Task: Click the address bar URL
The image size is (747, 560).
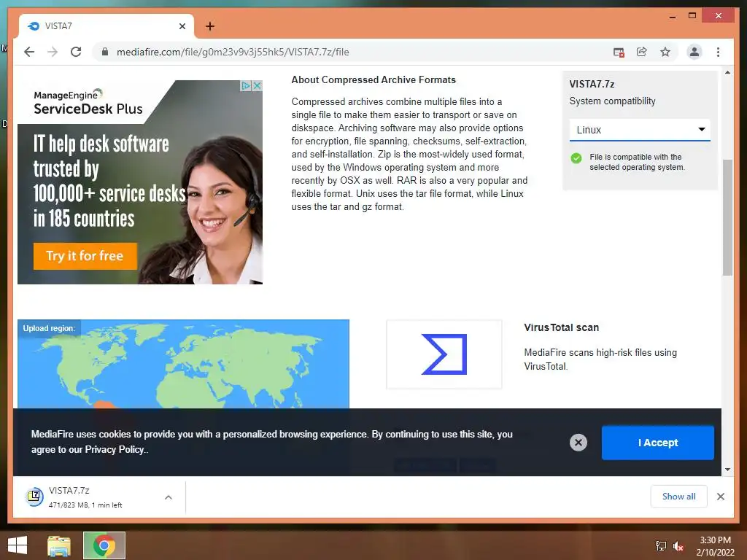Action: [233, 52]
